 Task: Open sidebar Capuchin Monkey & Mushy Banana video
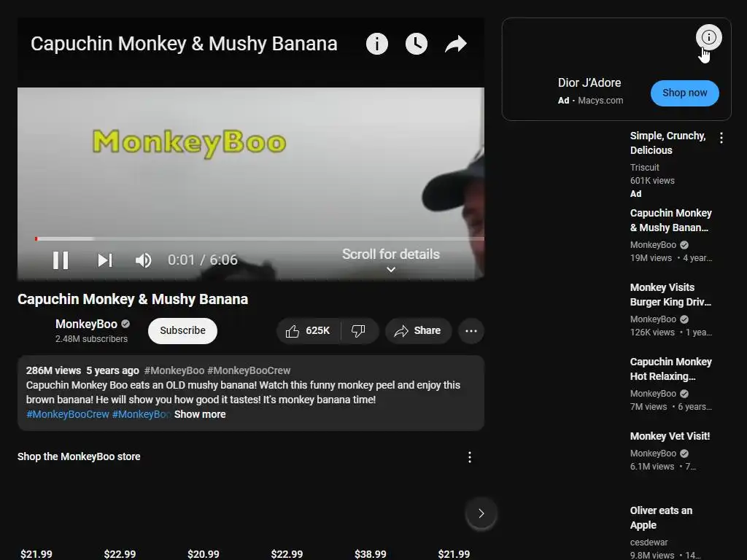point(671,220)
